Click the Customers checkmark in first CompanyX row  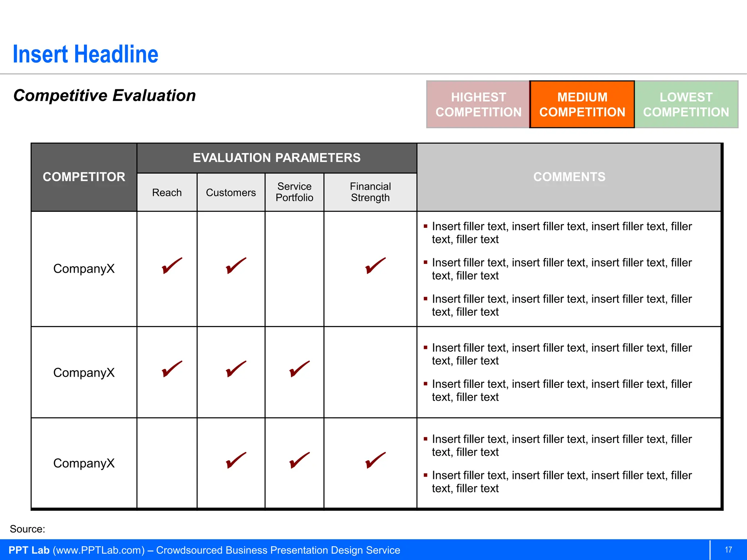(236, 266)
